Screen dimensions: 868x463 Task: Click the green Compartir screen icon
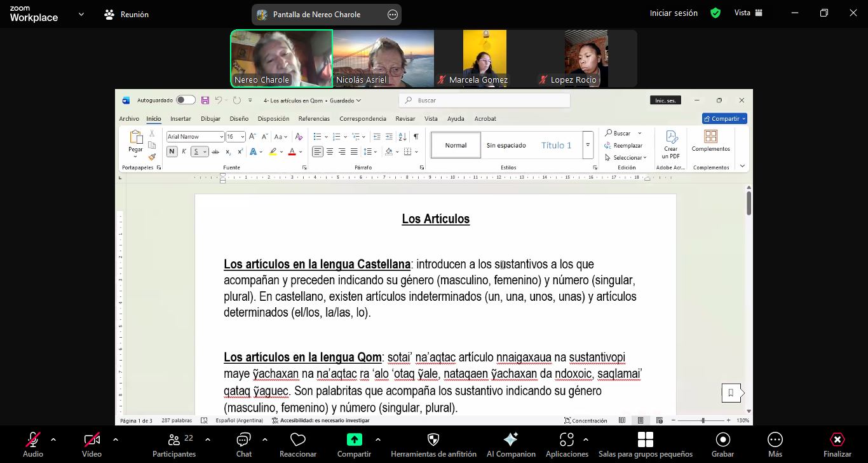click(x=354, y=440)
